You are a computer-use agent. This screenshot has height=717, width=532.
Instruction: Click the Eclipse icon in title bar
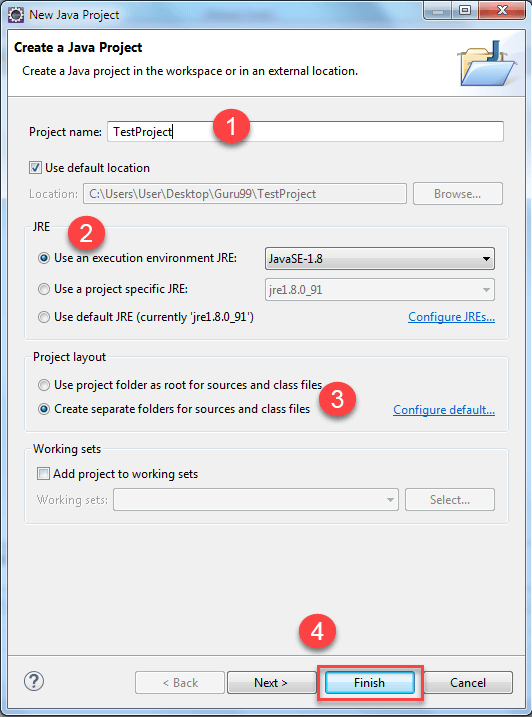click(16, 15)
